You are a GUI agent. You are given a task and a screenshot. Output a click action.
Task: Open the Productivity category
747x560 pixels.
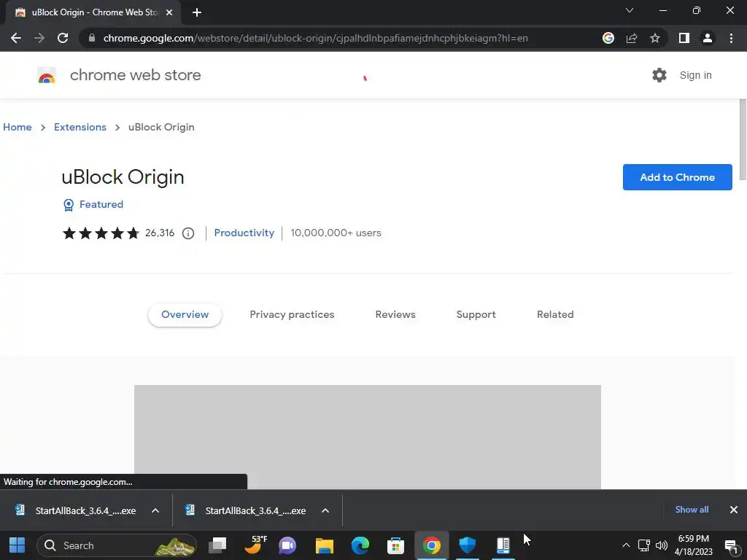coord(244,233)
